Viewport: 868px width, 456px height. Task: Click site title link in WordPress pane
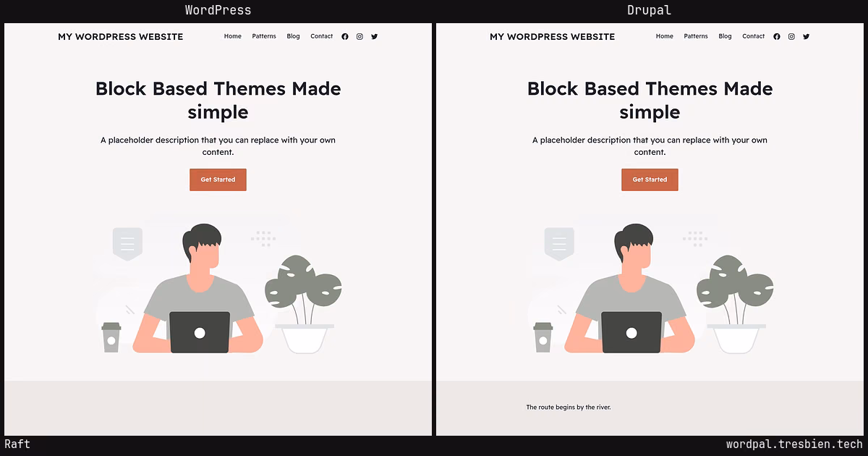pos(121,36)
